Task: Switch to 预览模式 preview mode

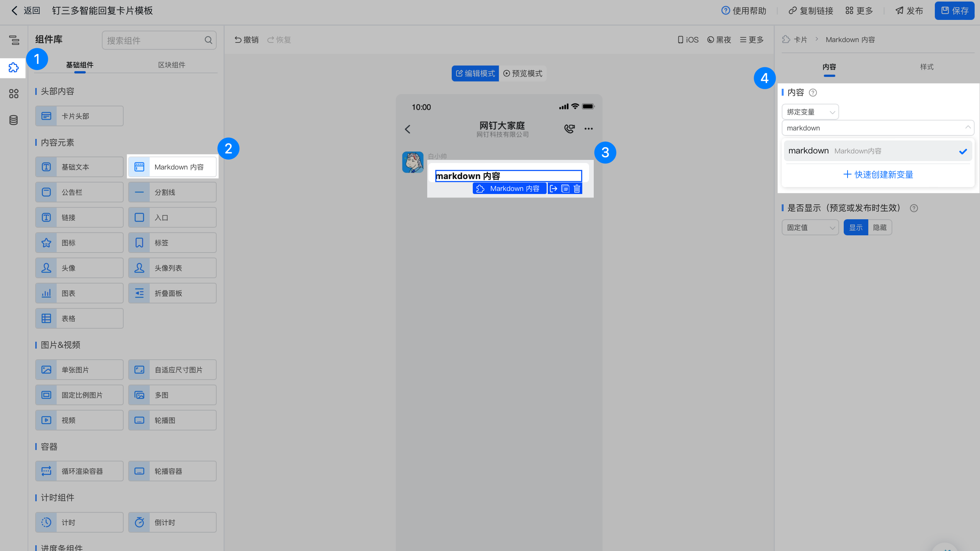Action: click(523, 73)
